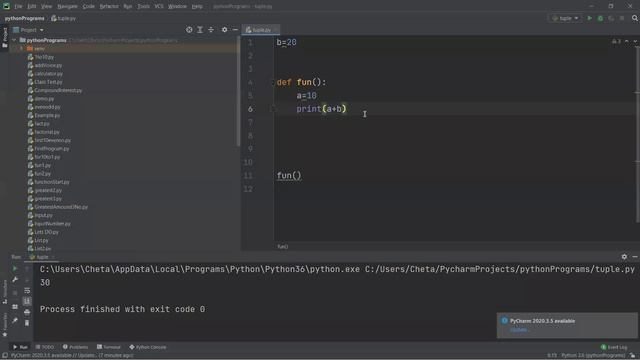Open the Project tool window side tab
The height and width of the screenshot is (360, 640).
click(4, 37)
